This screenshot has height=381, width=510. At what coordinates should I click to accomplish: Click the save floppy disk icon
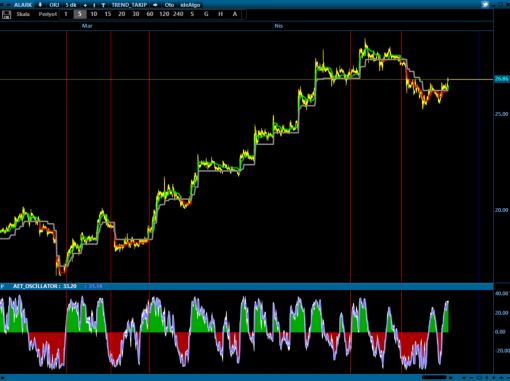[x=6, y=14]
